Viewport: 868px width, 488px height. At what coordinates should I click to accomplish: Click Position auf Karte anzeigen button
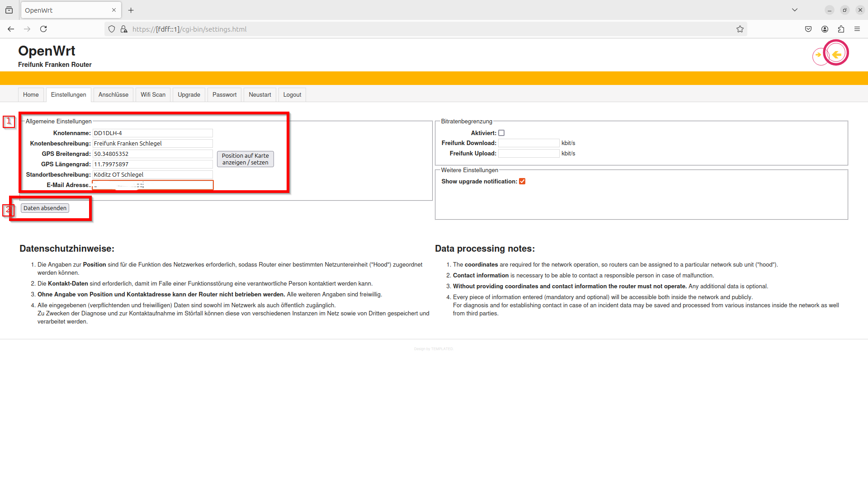pyautogui.click(x=245, y=159)
